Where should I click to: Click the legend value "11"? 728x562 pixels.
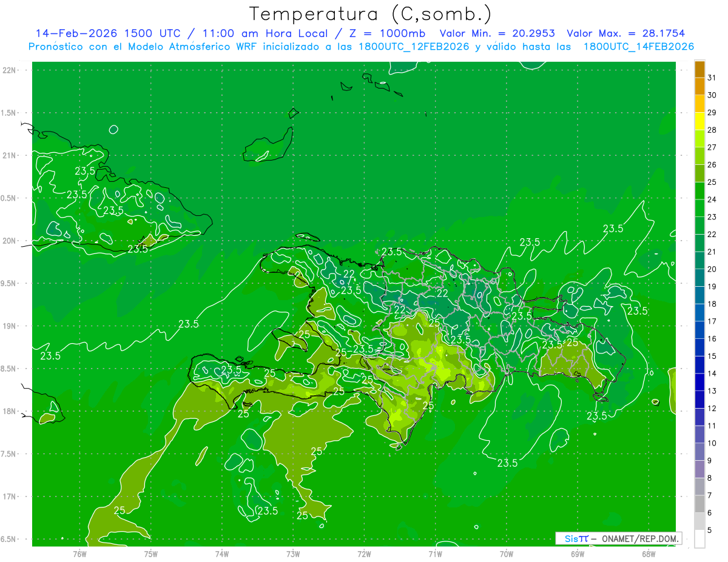click(x=712, y=426)
